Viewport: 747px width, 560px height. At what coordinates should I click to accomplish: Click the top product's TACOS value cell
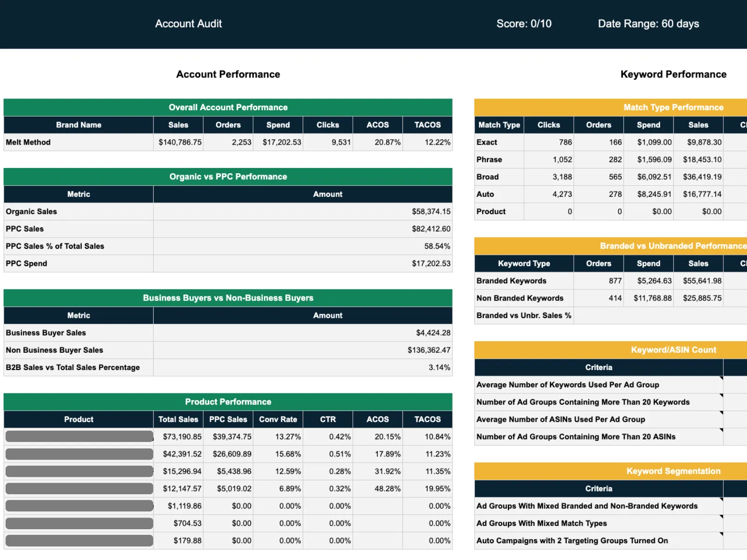[427, 436]
